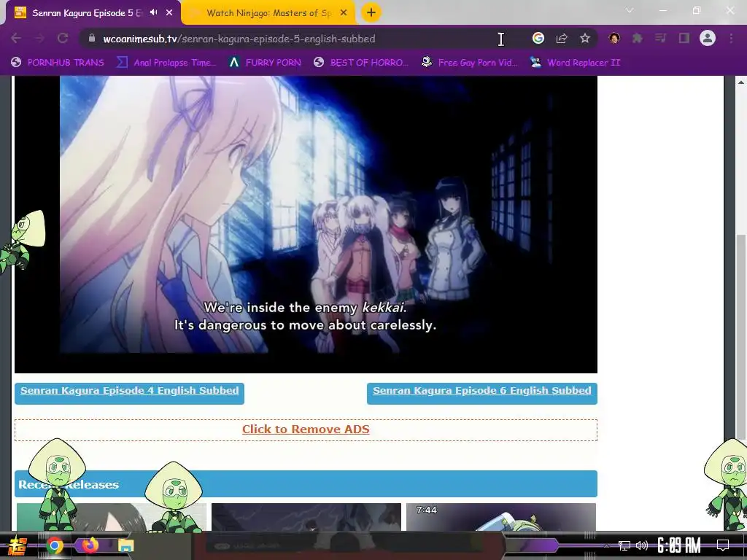Open a new tab with the plus button
Image resolution: width=747 pixels, height=560 pixels.
click(371, 12)
